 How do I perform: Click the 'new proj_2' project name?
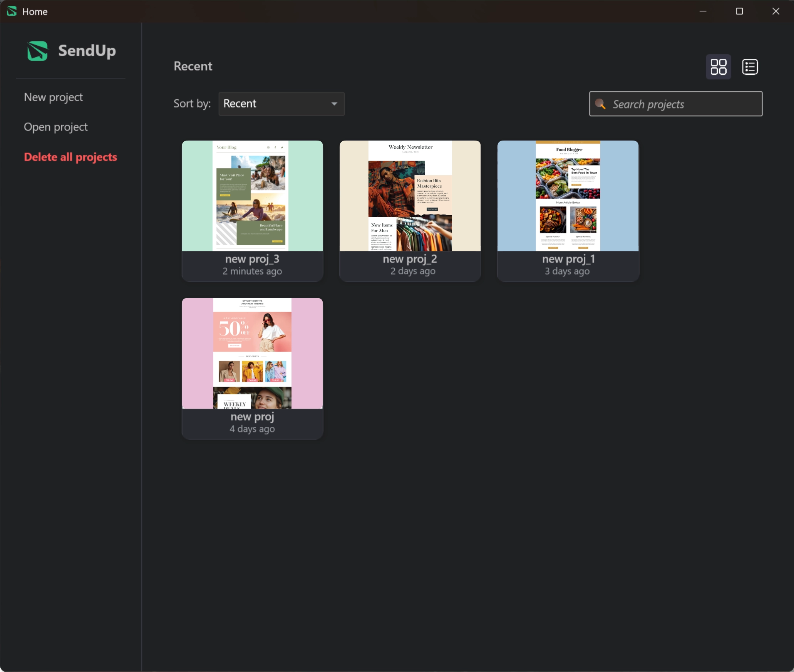point(410,259)
